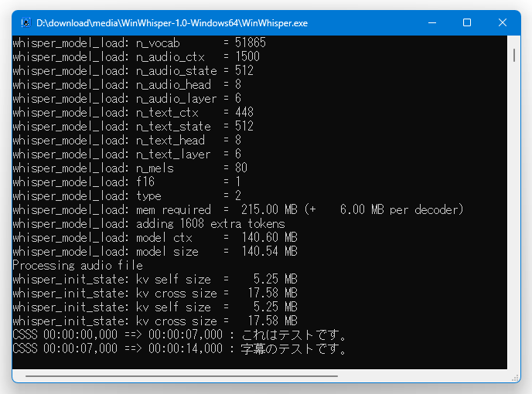The width and height of the screenshot is (532, 394).
Task: Click the n_text_layer = 6 line
Action: pyautogui.click(x=127, y=155)
